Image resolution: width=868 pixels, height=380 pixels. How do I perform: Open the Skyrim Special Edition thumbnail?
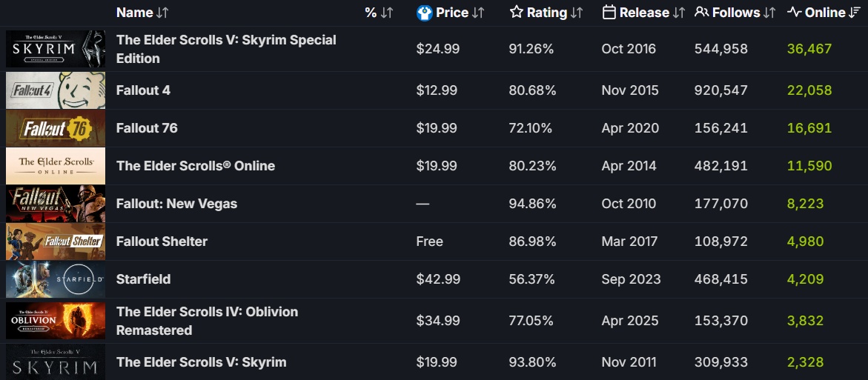[x=56, y=49]
